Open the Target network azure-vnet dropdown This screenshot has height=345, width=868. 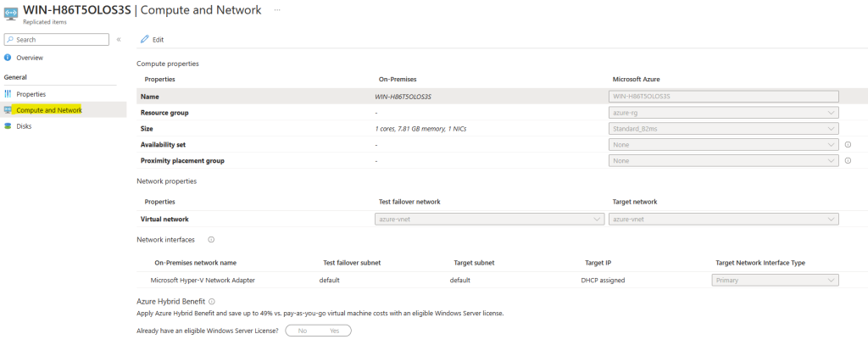[724, 220]
